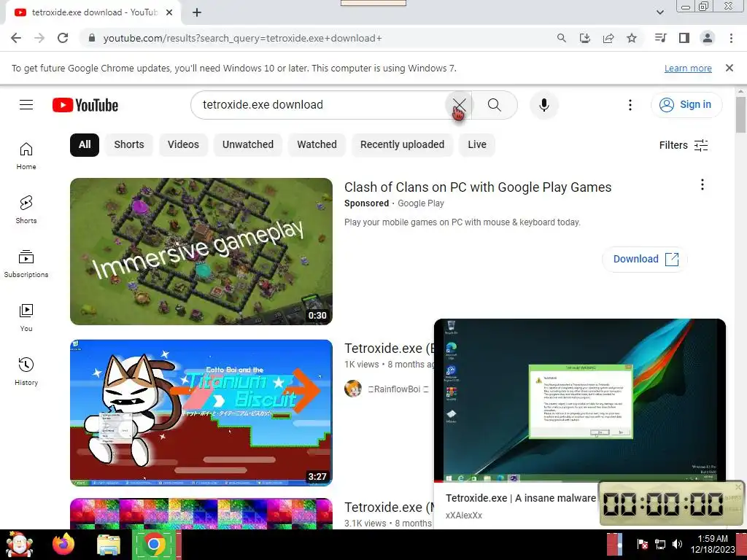Open Clash of Clans ad thumbnail
The height and width of the screenshot is (560, 747).
201,252
